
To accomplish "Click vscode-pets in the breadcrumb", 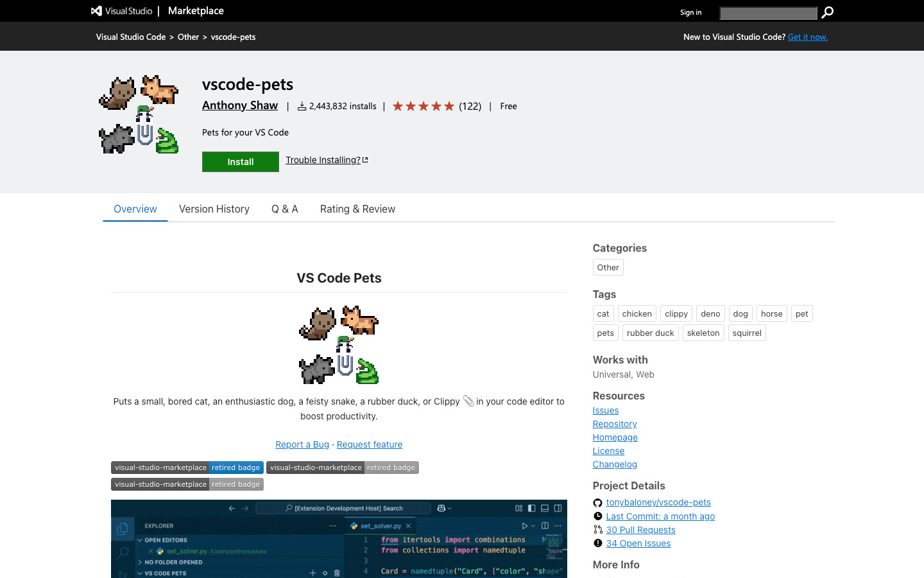I will pos(234,37).
